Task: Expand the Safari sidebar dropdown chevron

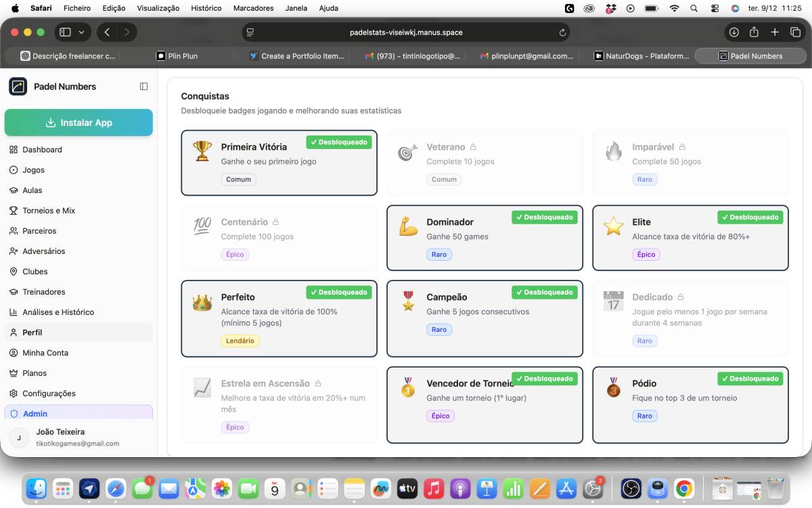Action: (x=82, y=33)
